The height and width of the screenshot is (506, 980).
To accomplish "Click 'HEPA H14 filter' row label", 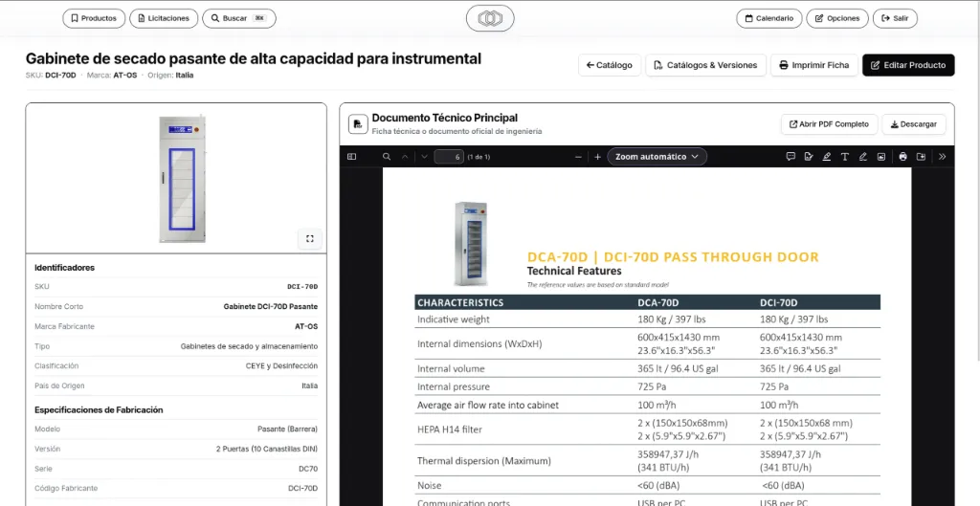I will pyautogui.click(x=450, y=429).
